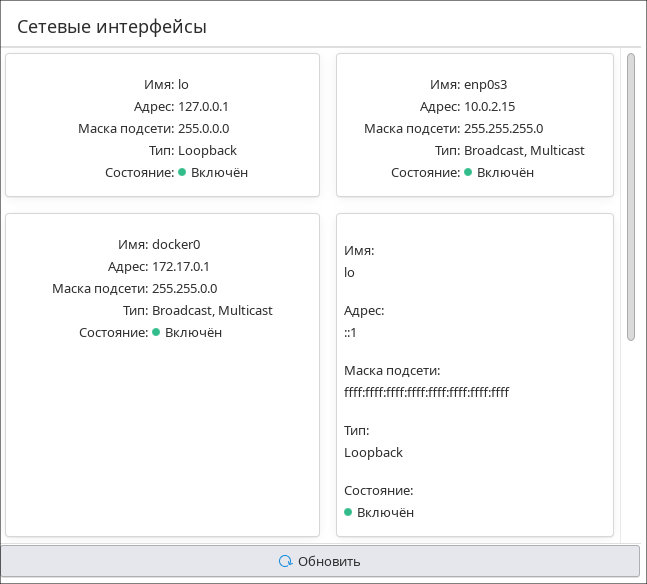Screen dimensions: 647x584
Task: Click the vertical scrollbar handle
Action: pos(631,197)
